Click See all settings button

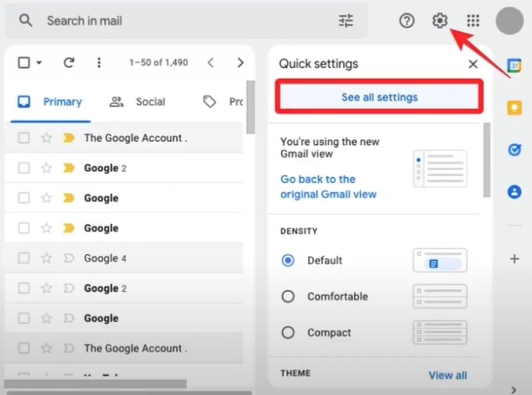click(379, 97)
